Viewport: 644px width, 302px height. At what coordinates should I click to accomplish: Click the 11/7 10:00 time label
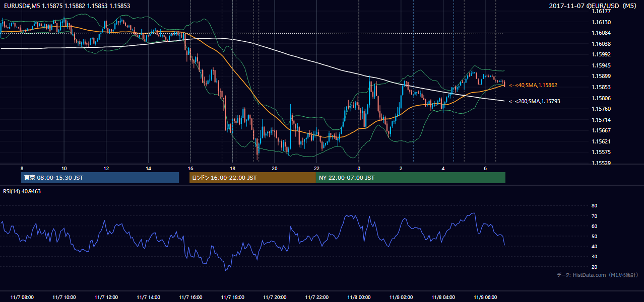pyautogui.click(x=64, y=297)
